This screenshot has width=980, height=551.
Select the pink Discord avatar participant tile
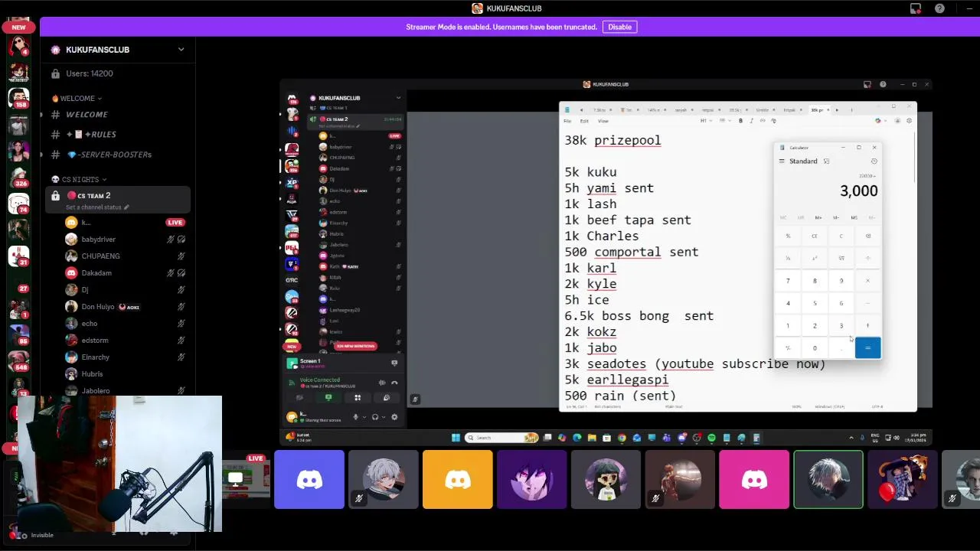pos(754,480)
